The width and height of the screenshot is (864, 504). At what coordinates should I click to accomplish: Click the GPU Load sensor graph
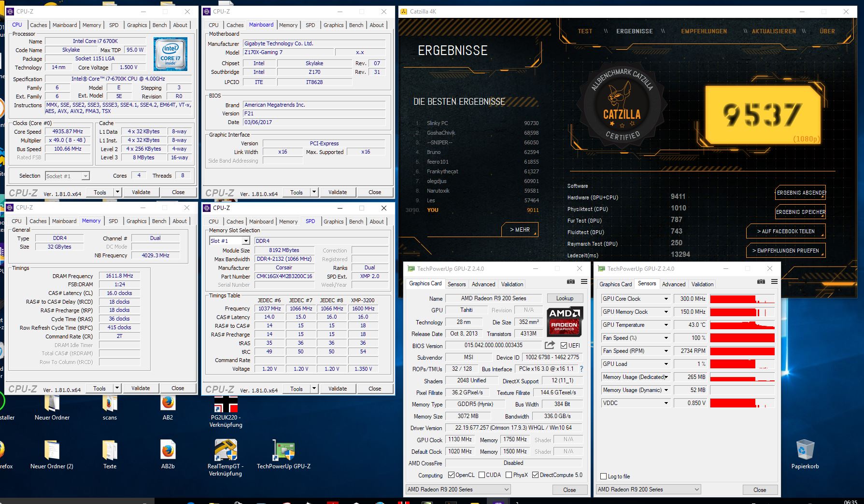pyautogui.click(x=742, y=364)
